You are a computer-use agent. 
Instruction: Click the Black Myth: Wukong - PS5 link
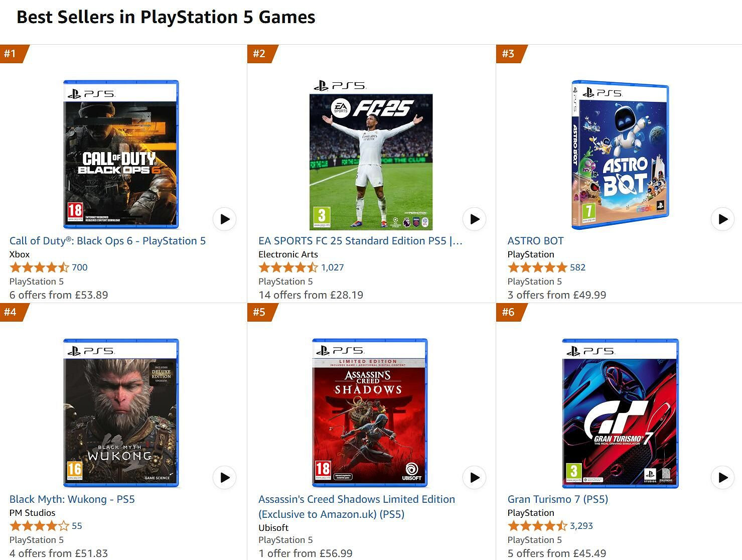click(72, 499)
